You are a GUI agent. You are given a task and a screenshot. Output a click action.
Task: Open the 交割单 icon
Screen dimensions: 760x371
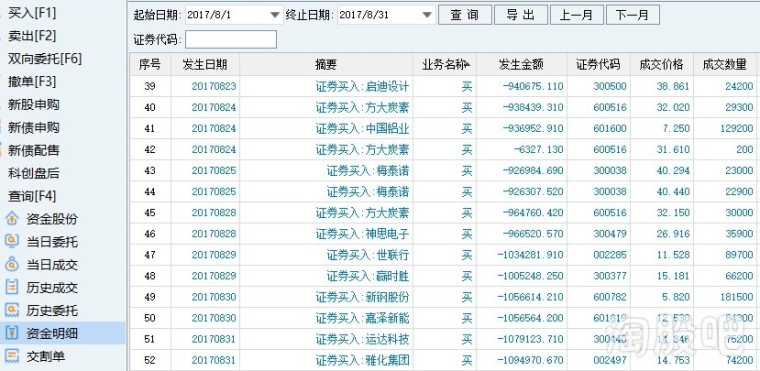coord(11,356)
